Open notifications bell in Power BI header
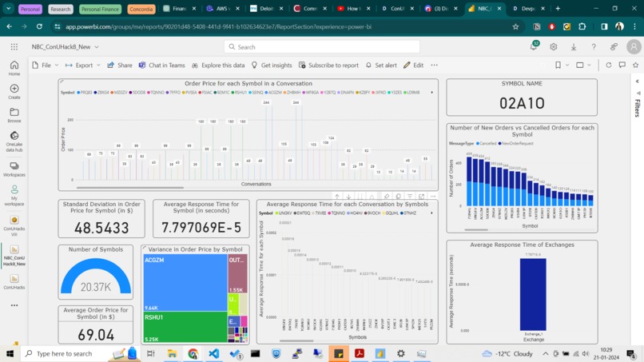644x362 pixels. [x=534, y=46]
